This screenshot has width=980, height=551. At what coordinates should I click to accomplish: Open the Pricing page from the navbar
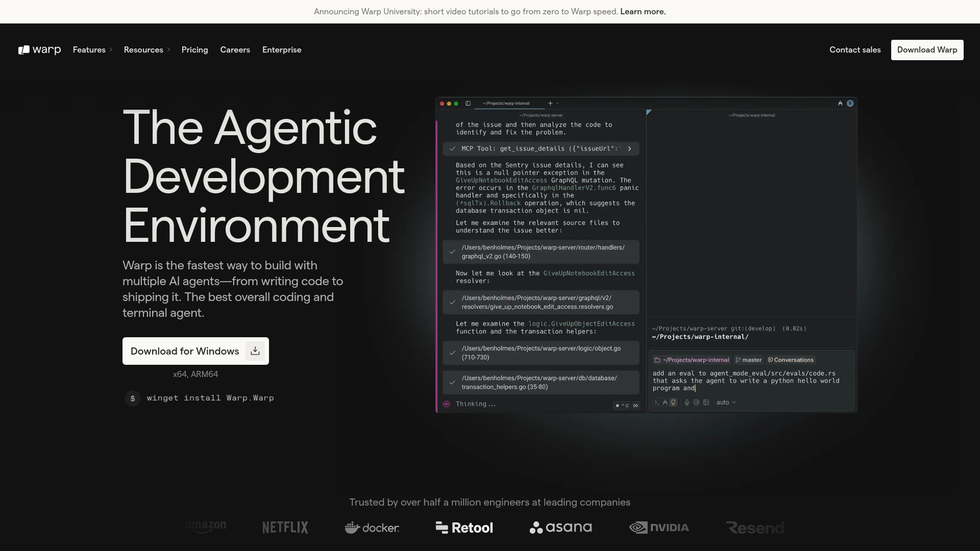194,49
